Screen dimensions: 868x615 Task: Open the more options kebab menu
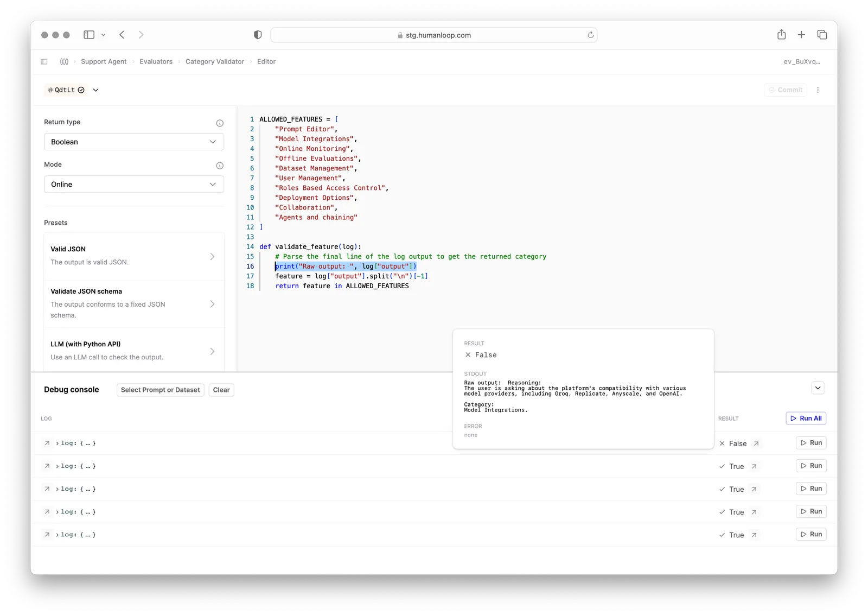coord(818,90)
